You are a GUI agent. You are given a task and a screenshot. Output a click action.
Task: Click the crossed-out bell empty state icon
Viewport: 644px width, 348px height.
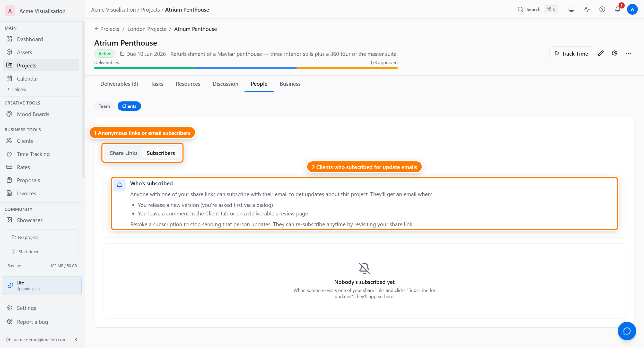(364, 268)
